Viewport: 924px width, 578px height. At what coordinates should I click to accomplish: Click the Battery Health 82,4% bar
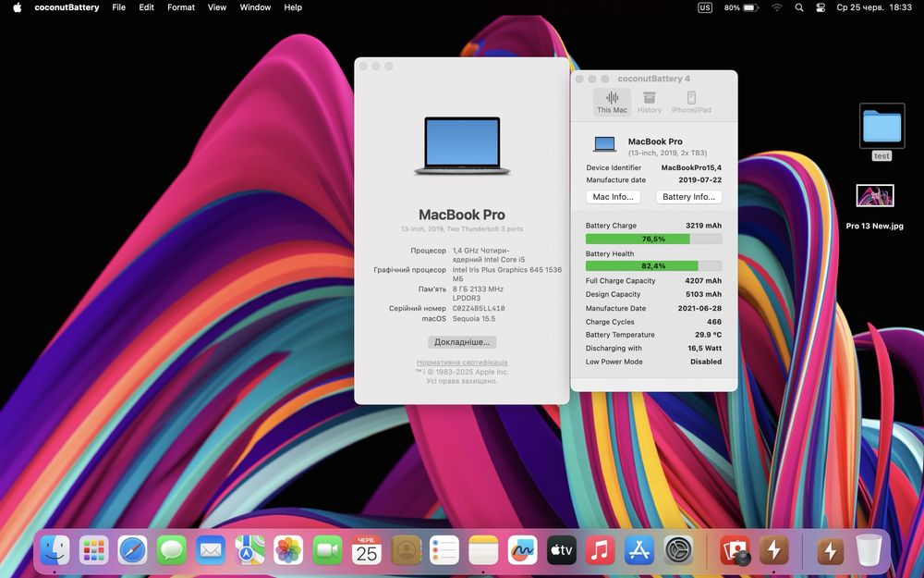point(653,266)
